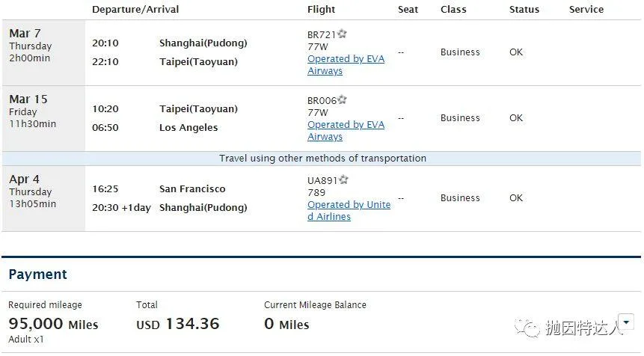Image resolution: width=644 pixels, height=356 pixels.
Task: Click the Payment section heading
Action: 38,274
